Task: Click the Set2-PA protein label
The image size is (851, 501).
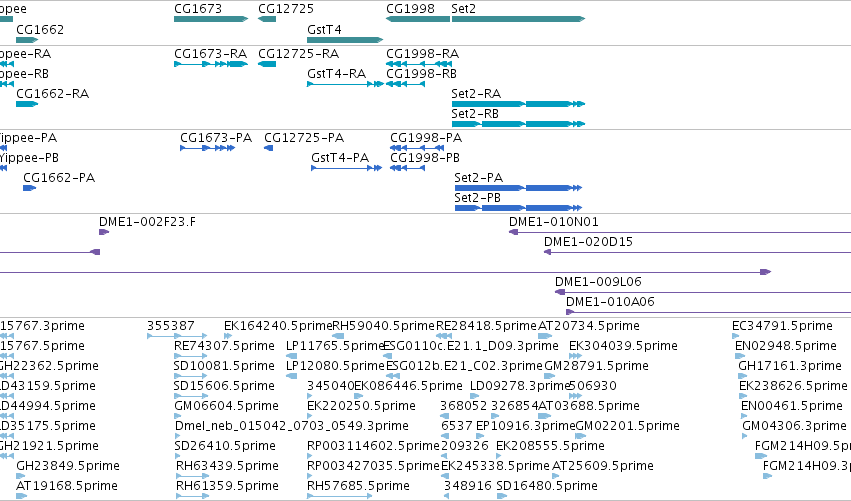Action: pyautogui.click(x=479, y=178)
